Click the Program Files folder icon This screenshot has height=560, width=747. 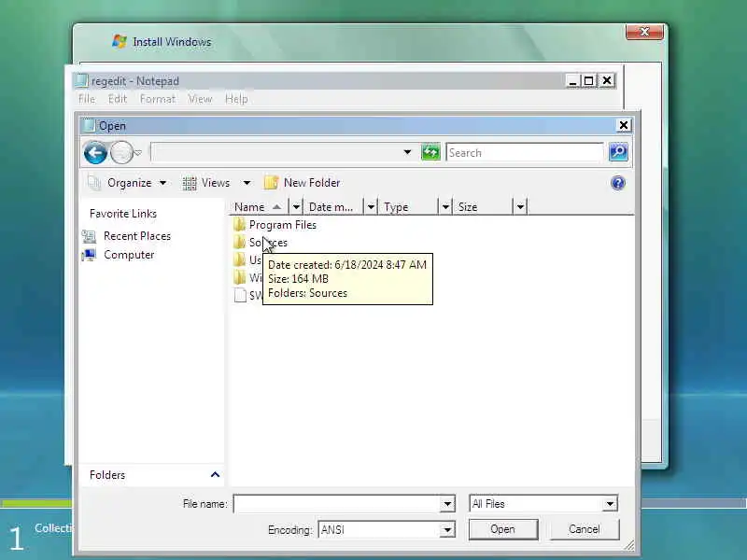click(x=240, y=224)
